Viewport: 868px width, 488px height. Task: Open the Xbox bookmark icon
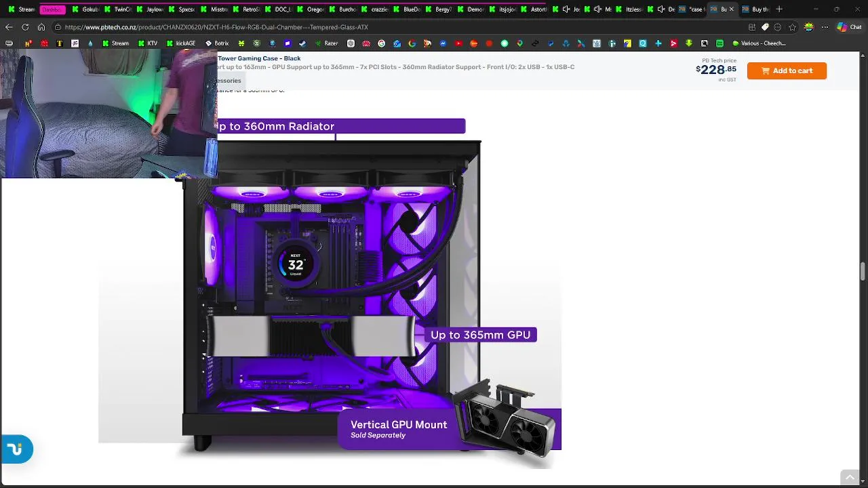256,43
